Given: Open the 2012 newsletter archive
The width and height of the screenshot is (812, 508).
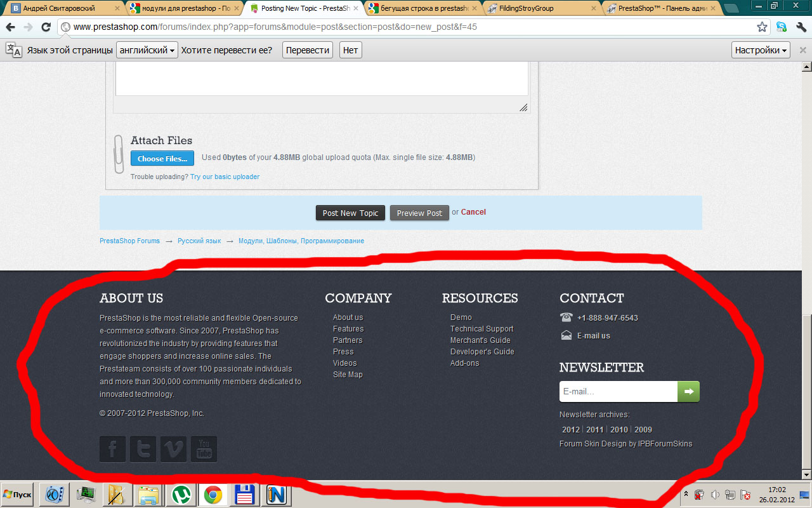Looking at the screenshot, I should point(571,430).
